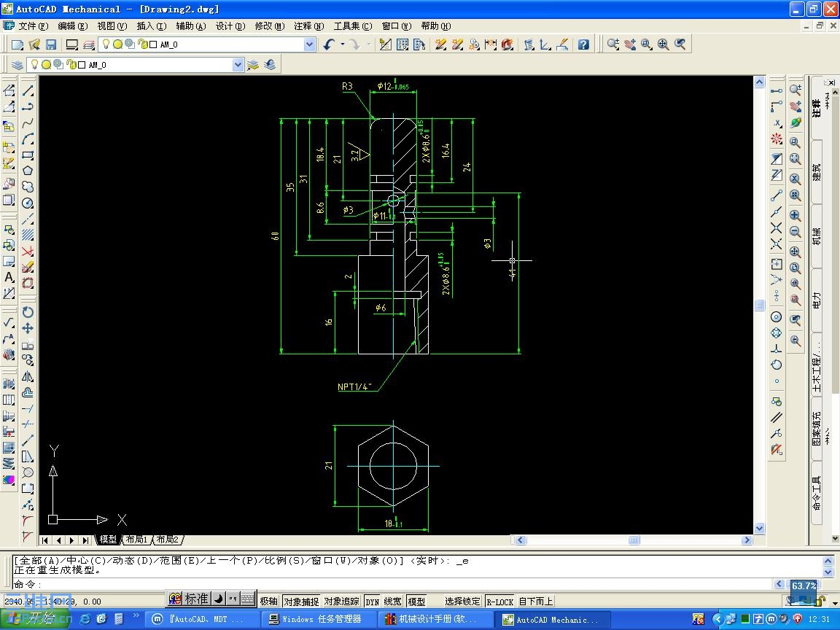840x630 pixels.
Task: Select the Circle tool in the draw toolbar
Action: coord(28,203)
